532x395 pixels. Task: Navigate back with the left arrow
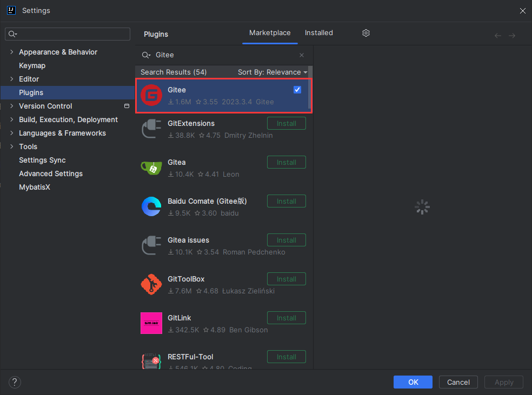click(x=498, y=36)
